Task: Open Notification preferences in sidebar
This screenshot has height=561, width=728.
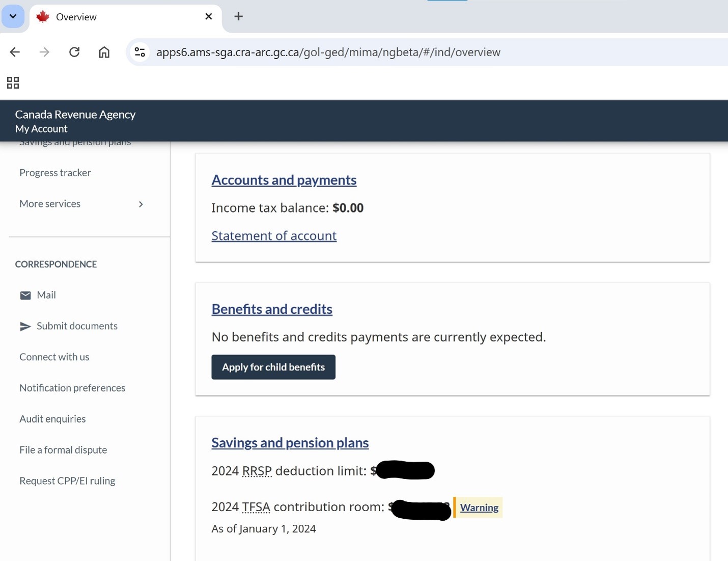Action: point(72,388)
